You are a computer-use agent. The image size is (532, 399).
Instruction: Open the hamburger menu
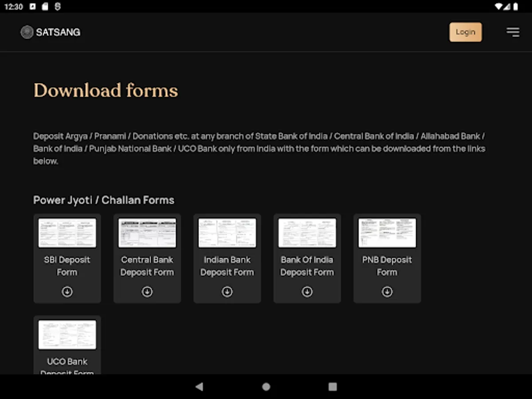(x=513, y=32)
